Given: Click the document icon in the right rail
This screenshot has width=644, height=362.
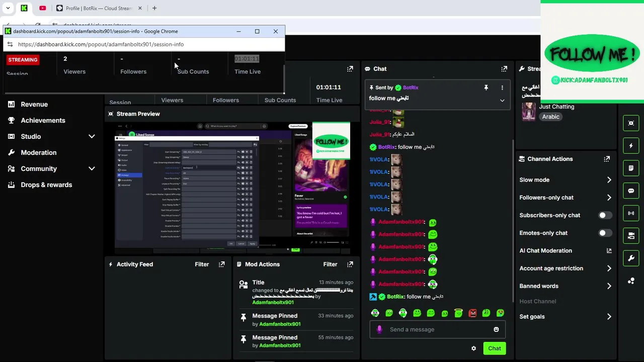Looking at the screenshot, I should pos(631,168).
